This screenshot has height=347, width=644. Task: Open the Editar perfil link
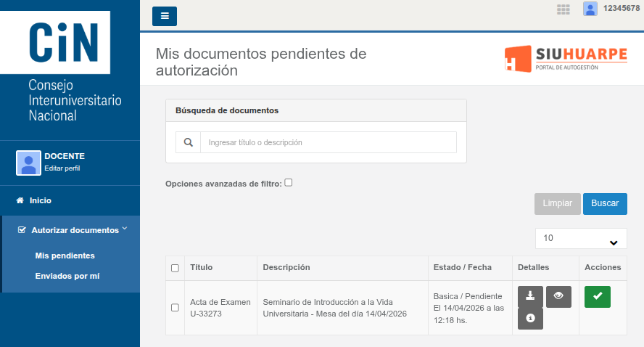pyautogui.click(x=62, y=168)
